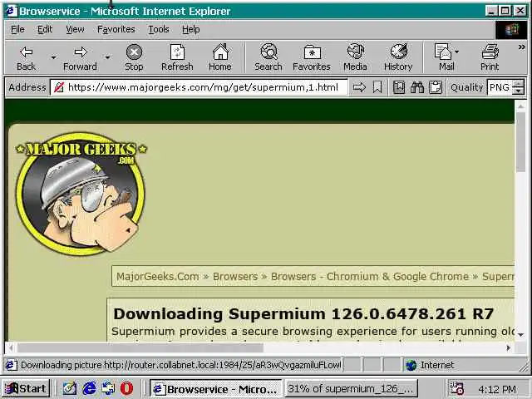The width and height of the screenshot is (532, 399).
Task: Click the clipboard icon in Browservice bar
Action: 436,87
